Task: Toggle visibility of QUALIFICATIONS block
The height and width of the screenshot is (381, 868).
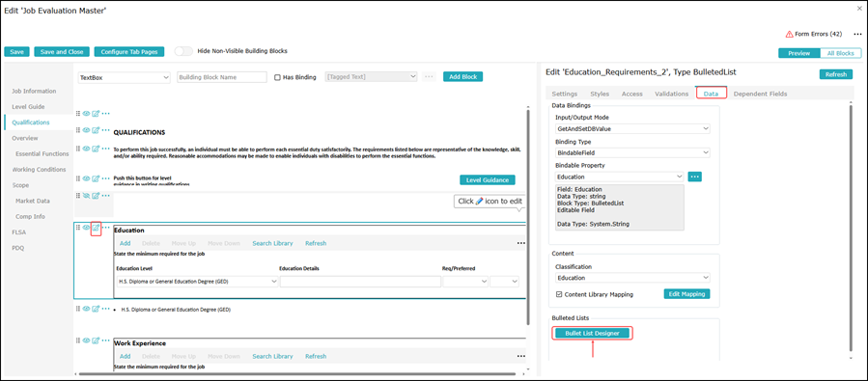Action: (86, 130)
